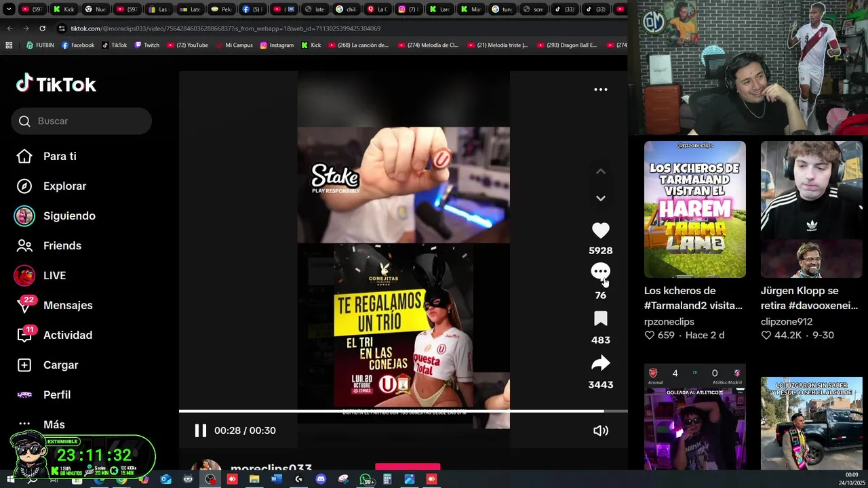Viewport: 868px width, 488px height.
Task: Open the Jürgen Klopp video thumbnail
Action: pos(812,209)
